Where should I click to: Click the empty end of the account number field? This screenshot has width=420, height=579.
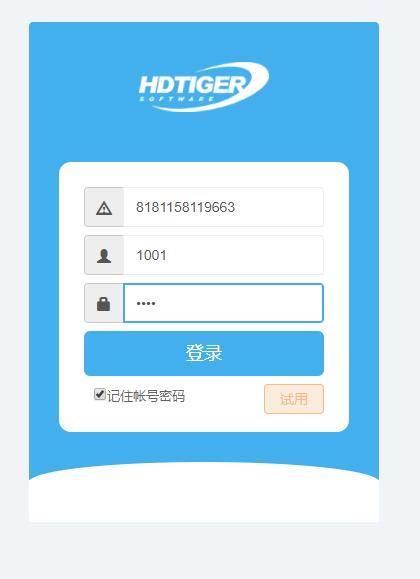coord(281,207)
